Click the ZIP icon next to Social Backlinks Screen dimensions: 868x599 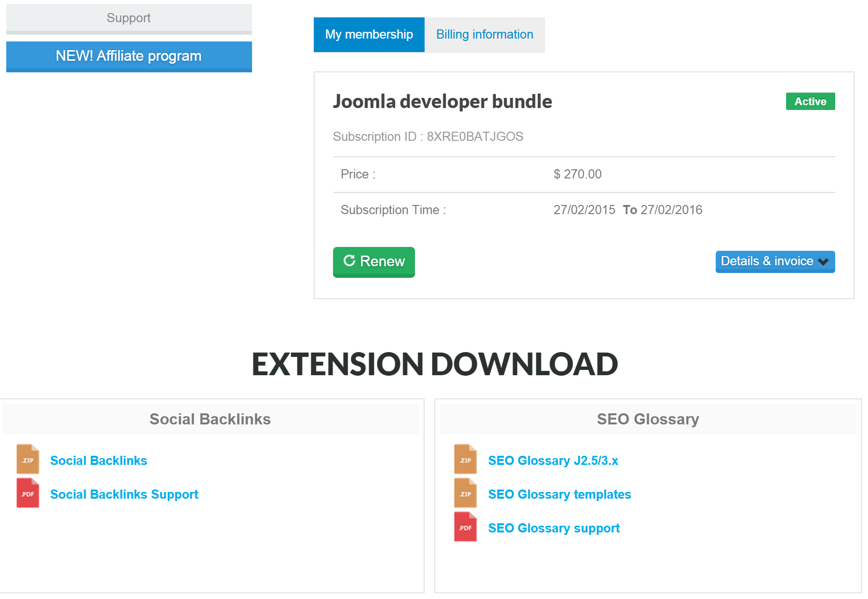28,460
